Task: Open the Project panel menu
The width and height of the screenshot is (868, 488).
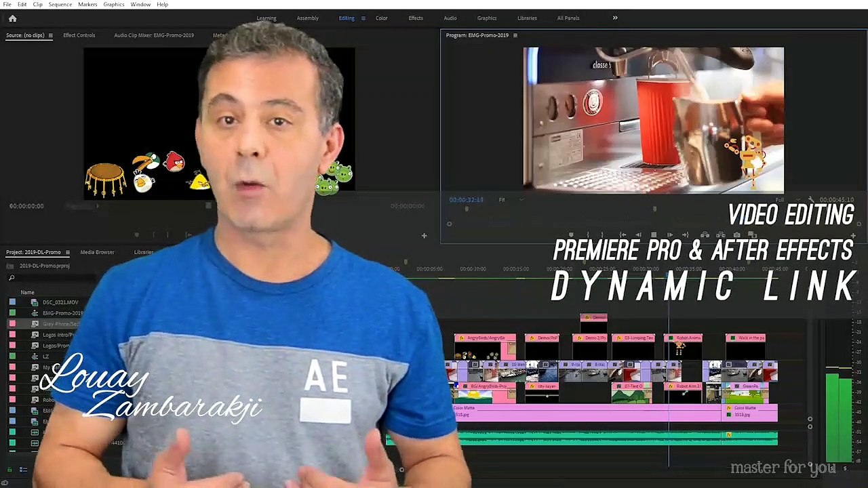Action: click(67, 252)
